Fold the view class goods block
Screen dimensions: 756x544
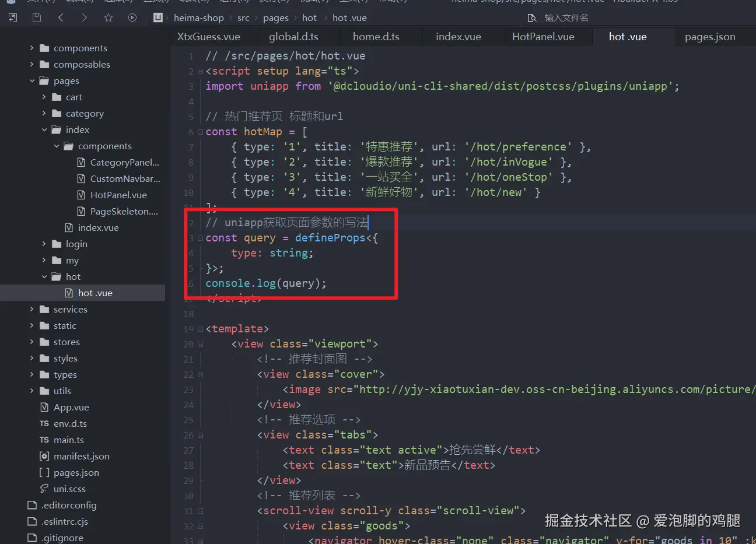click(200, 526)
